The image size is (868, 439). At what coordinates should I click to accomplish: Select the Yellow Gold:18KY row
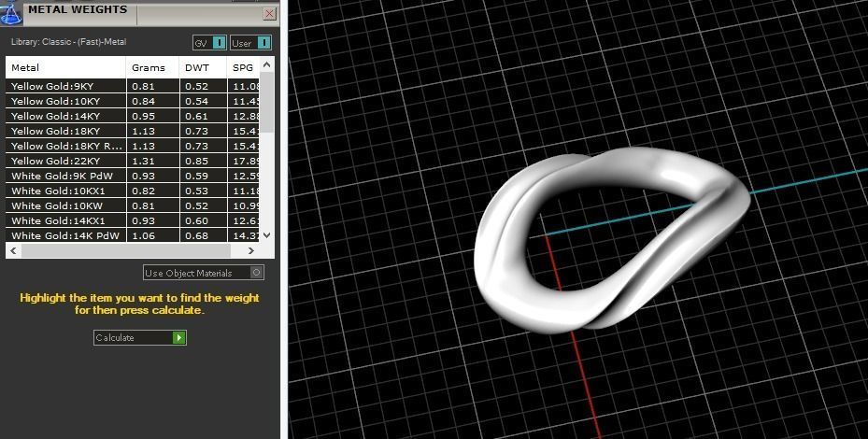click(133, 131)
